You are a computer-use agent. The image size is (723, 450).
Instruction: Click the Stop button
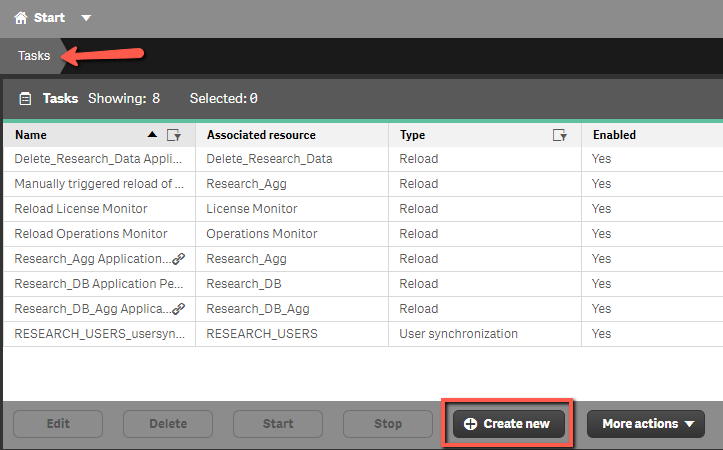click(388, 424)
